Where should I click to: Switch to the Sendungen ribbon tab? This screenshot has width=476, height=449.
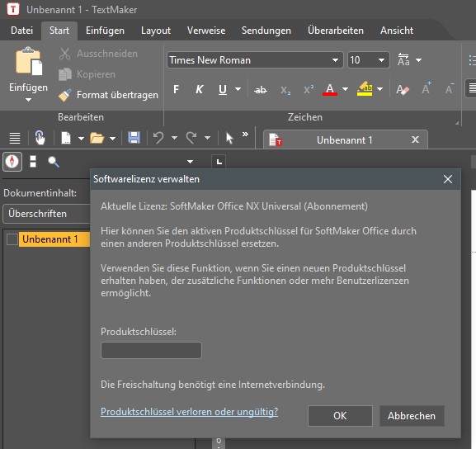266,31
